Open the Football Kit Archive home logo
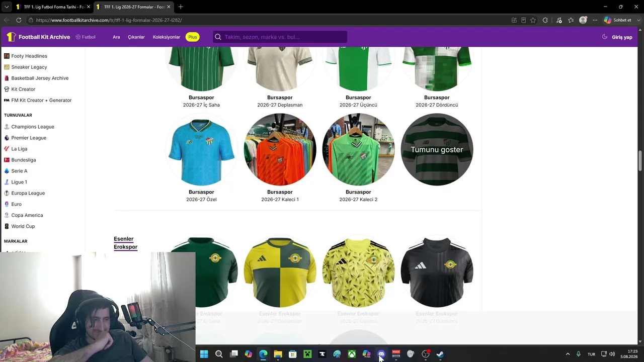 [38, 37]
